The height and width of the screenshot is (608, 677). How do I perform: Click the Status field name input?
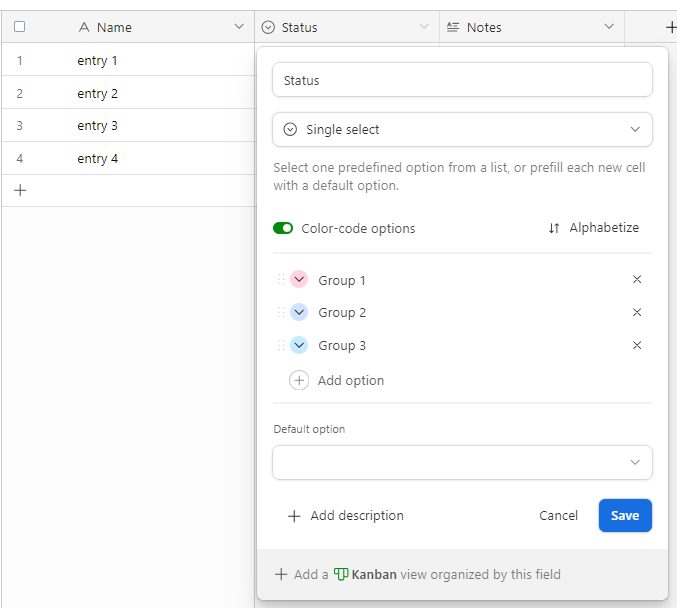[x=462, y=80]
